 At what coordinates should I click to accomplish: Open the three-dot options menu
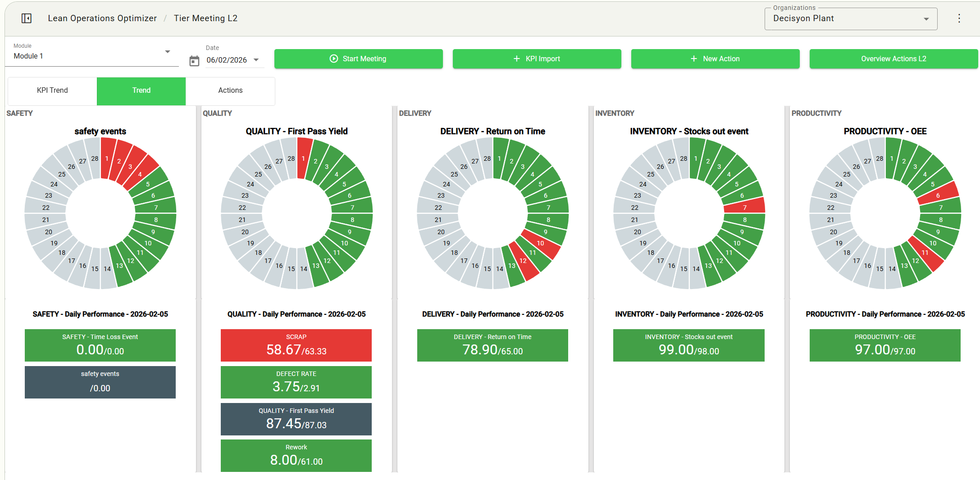click(x=959, y=18)
